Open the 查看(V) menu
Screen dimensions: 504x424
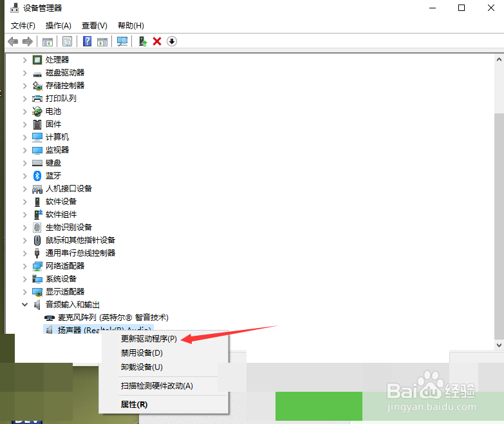[94, 25]
